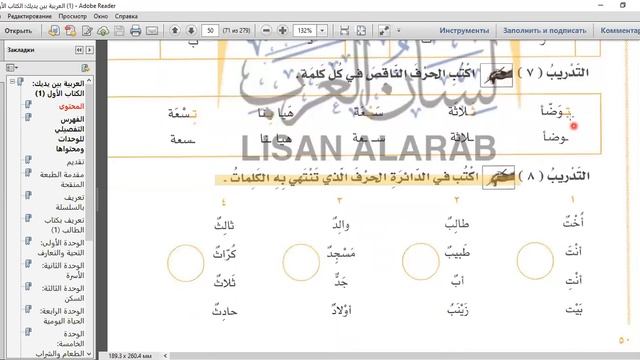Go to previous page with up arrow
This screenshot has width=640, height=360.
click(x=175, y=31)
